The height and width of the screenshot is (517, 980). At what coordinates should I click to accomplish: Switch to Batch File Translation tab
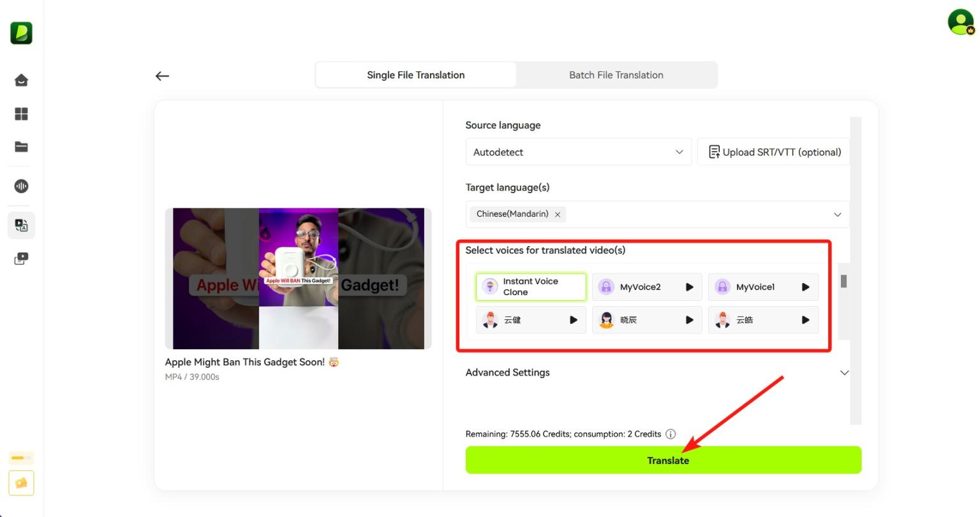click(616, 75)
